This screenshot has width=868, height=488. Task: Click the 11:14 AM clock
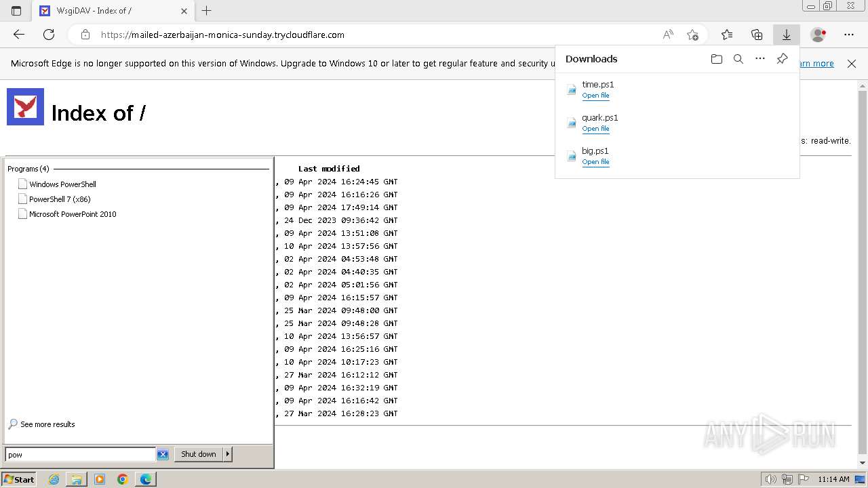click(833, 479)
